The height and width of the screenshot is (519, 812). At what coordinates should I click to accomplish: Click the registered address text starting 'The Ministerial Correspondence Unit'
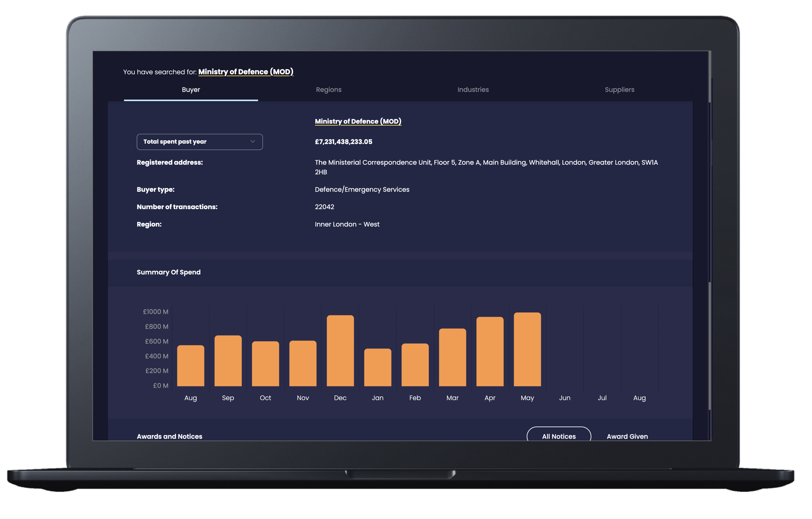pos(486,167)
